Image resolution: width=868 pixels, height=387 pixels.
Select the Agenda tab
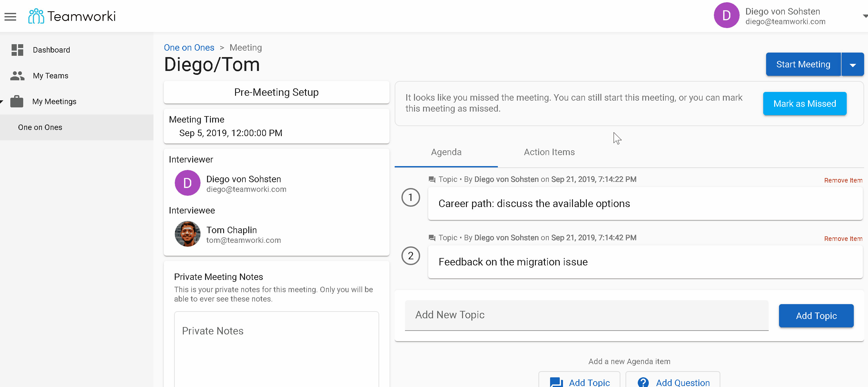click(446, 152)
